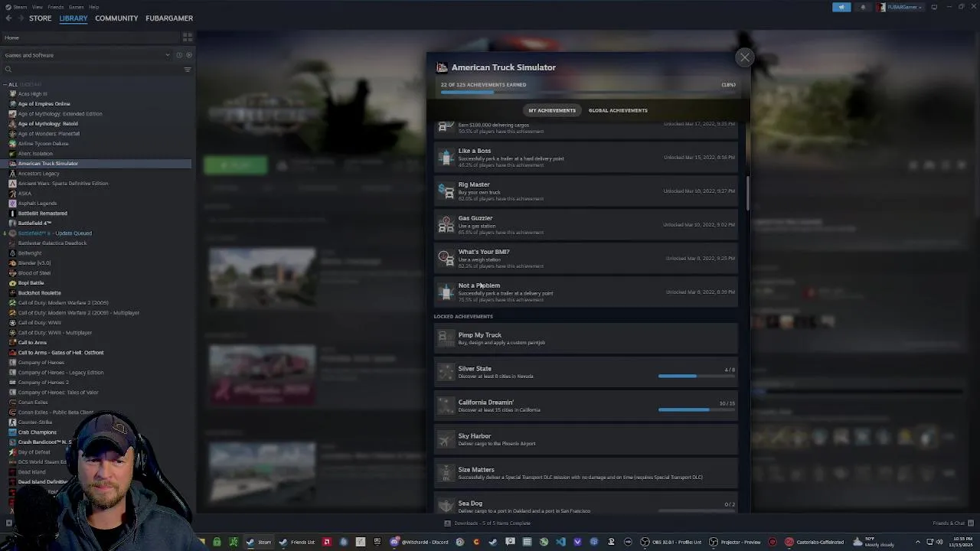The image size is (980, 551).
Task: Open the Help menu
Action: (x=93, y=7)
